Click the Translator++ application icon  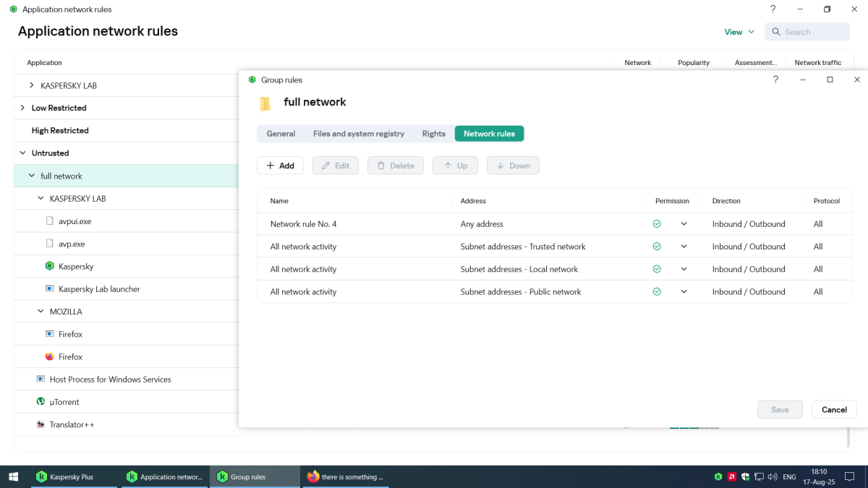(41, 424)
